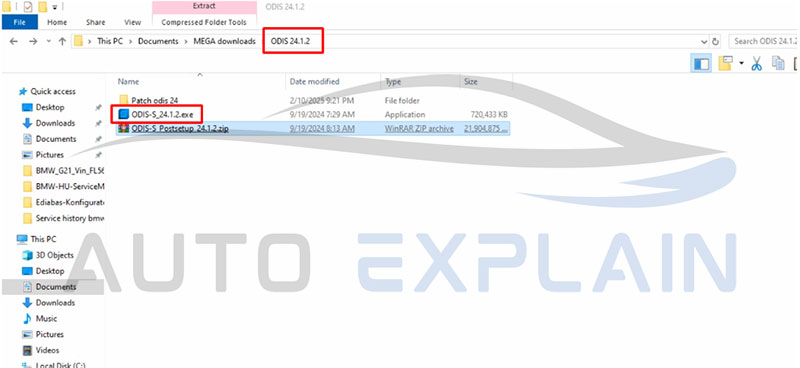
Task: Open the BMW-HU-ServiceM folder in the sidebar
Action: (x=69, y=187)
